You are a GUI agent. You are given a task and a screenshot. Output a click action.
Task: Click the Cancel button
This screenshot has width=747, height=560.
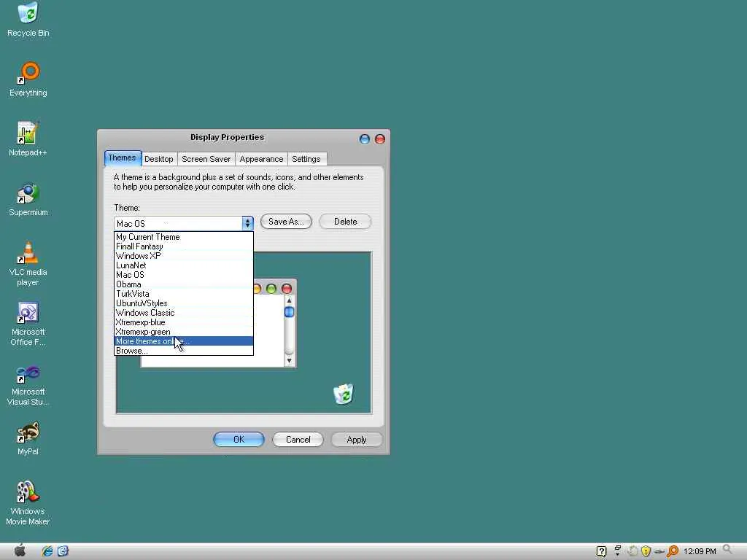pos(298,440)
